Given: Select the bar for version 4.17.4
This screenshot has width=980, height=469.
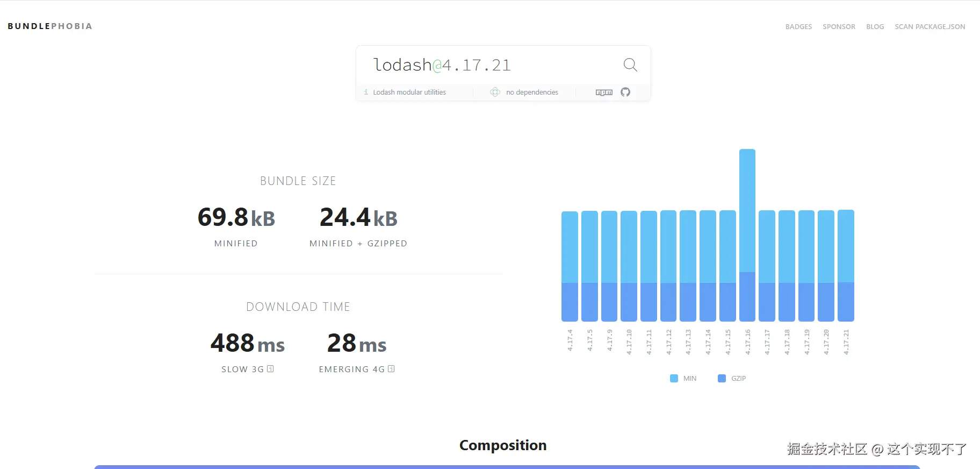Looking at the screenshot, I should 570,266.
